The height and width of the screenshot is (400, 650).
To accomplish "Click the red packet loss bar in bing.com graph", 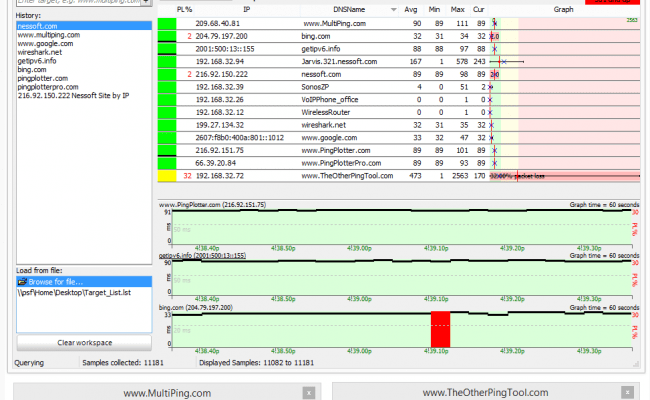I will 440,330.
